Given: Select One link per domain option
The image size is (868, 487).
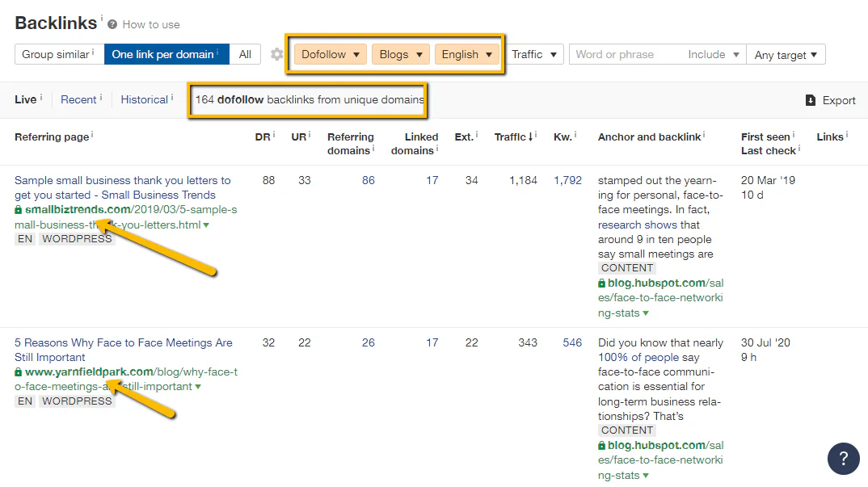Looking at the screenshot, I should pyautogui.click(x=166, y=54).
